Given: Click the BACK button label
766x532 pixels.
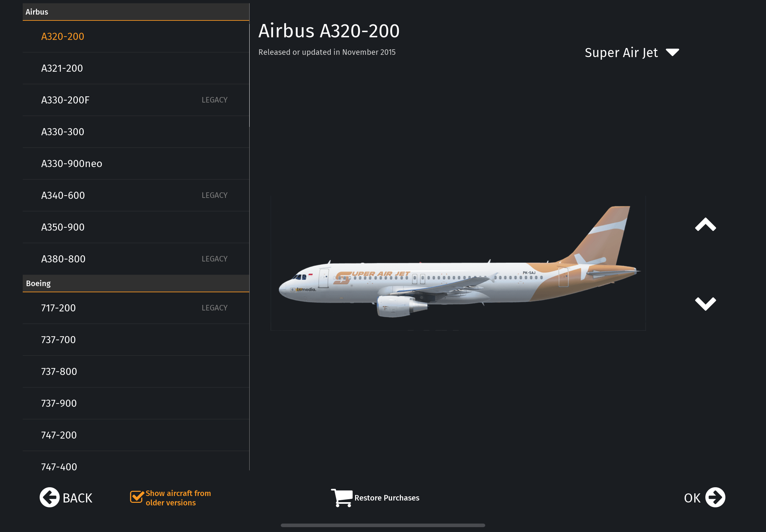Looking at the screenshot, I should (77, 498).
